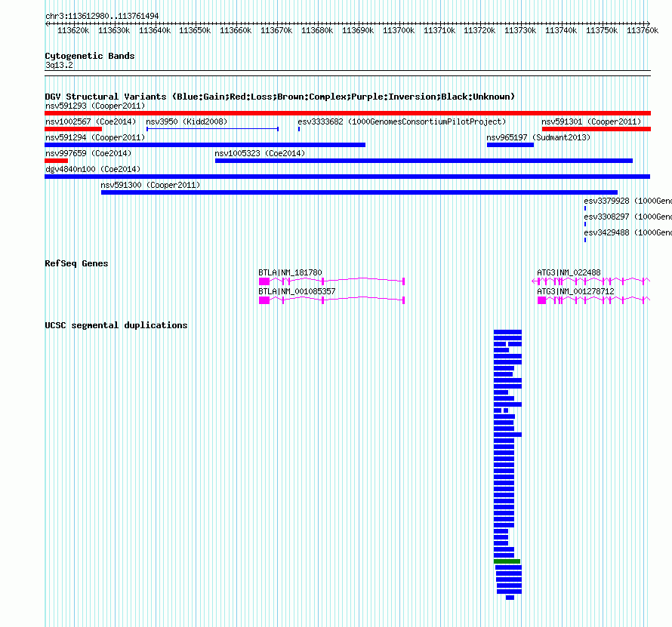Click the nsv3950 (Kidd2008) variant span

[x=213, y=129]
